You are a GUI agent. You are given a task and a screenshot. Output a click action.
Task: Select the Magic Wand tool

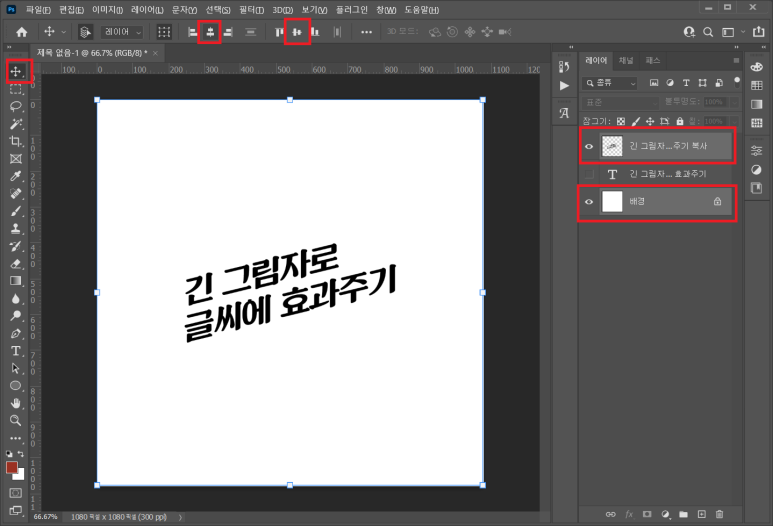(x=16, y=124)
